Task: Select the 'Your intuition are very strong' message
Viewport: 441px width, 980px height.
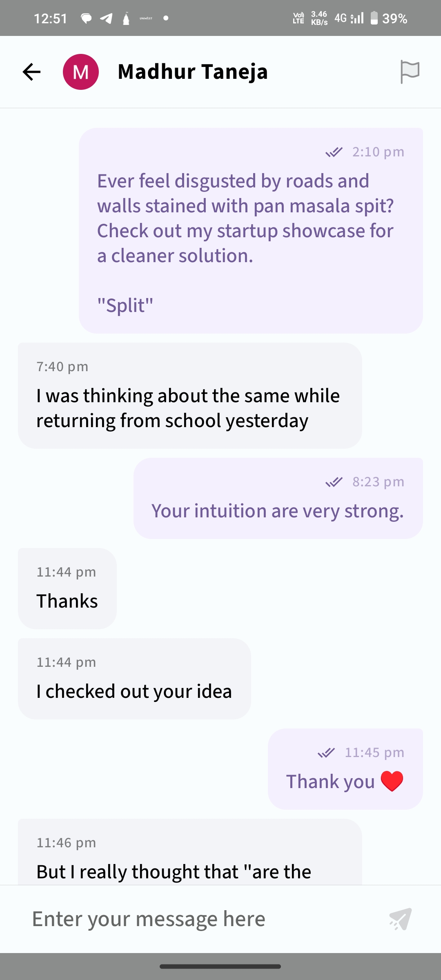Action: (277, 511)
